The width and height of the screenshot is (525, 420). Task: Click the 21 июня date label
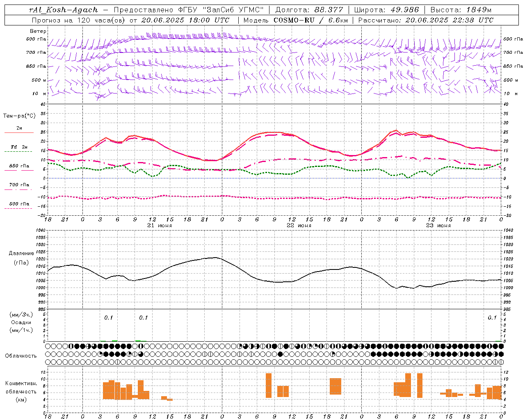[160, 226]
